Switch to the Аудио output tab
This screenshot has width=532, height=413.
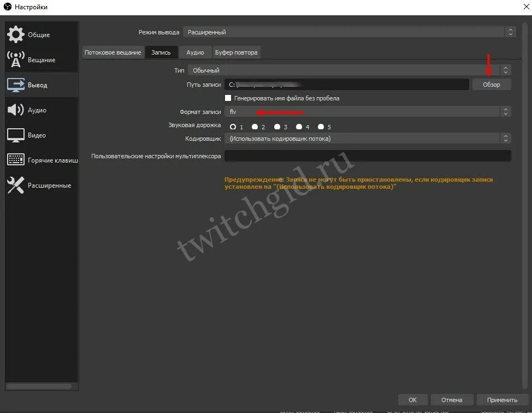click(195, 52)
